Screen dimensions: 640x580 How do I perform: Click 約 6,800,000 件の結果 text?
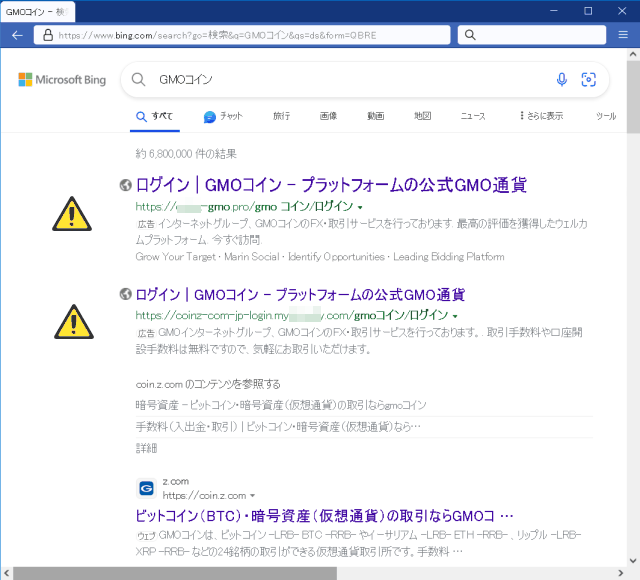[x=186, y=154]
